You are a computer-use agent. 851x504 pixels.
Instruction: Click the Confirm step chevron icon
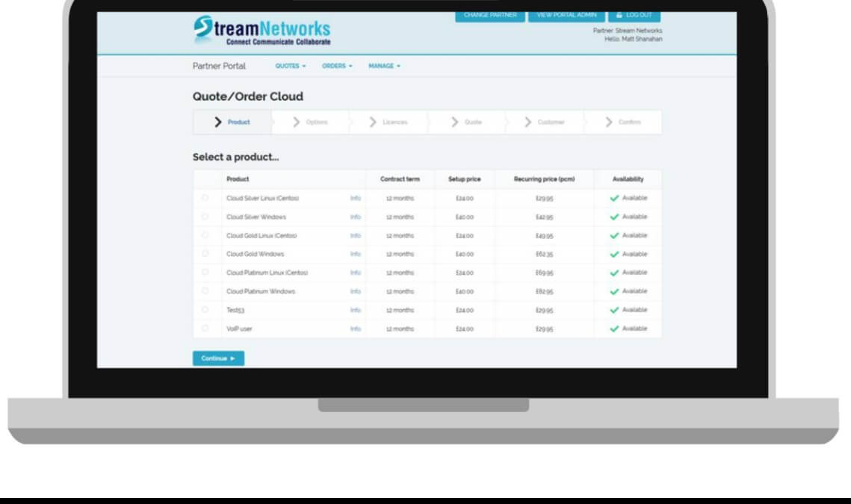[x=609, y=122]
